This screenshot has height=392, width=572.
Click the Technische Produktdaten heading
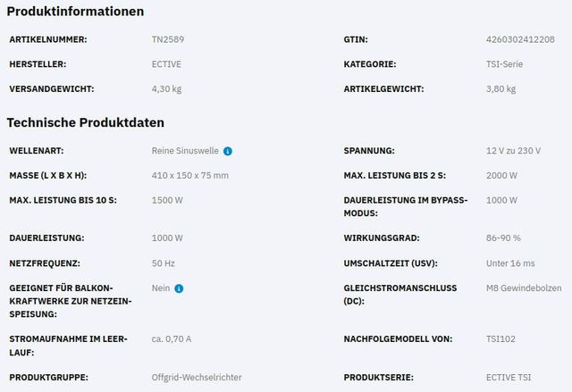point(86,122)
